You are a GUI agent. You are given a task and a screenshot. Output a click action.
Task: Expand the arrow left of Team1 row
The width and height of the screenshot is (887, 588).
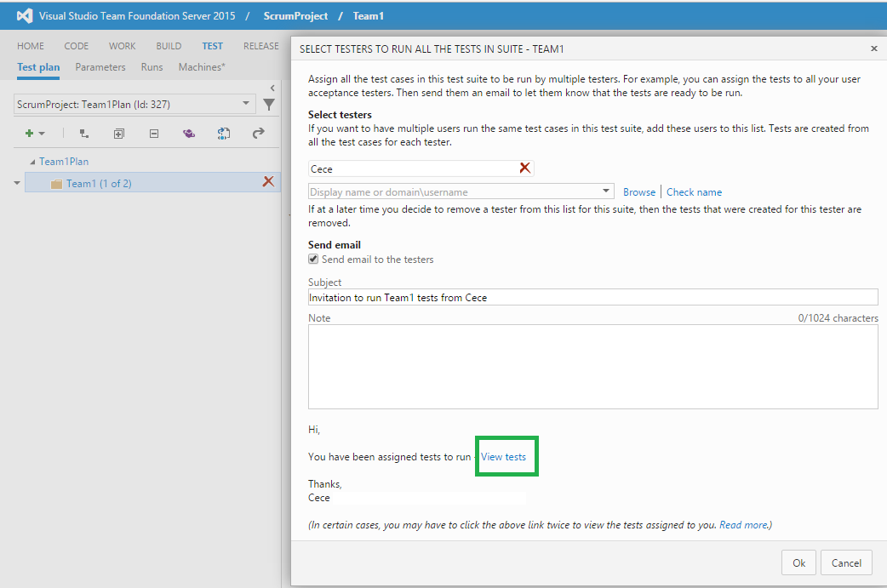17,183
